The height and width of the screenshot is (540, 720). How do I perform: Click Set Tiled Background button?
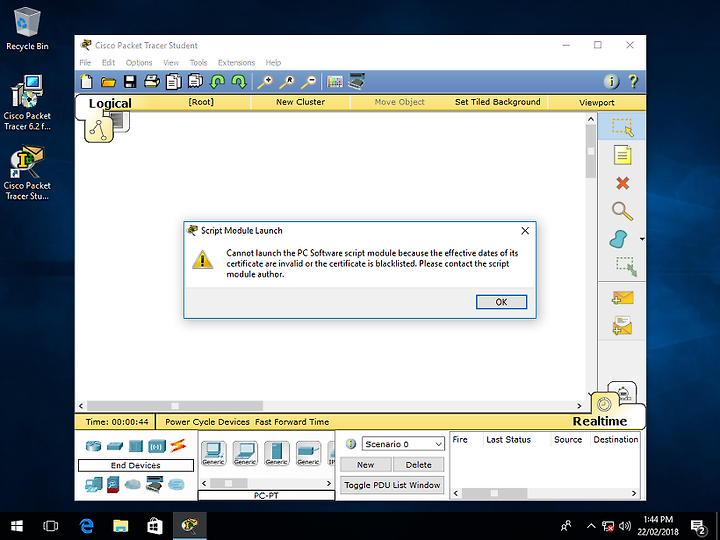498,102
